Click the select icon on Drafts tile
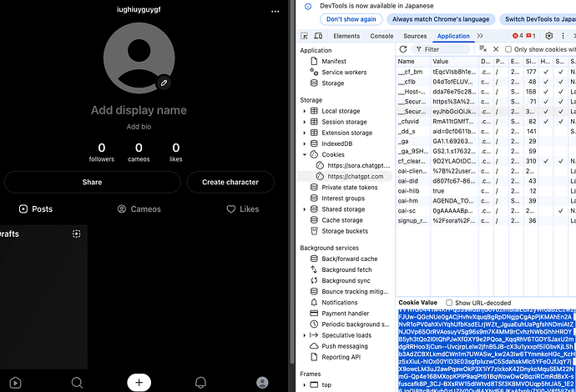Viewport: 576px width, 392px height. pyautogui.click(x=77, y=234)
